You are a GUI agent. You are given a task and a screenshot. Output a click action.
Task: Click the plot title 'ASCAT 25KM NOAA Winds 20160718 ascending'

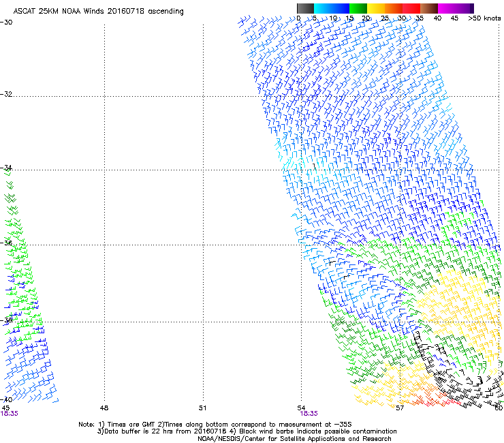click(98, 11)
